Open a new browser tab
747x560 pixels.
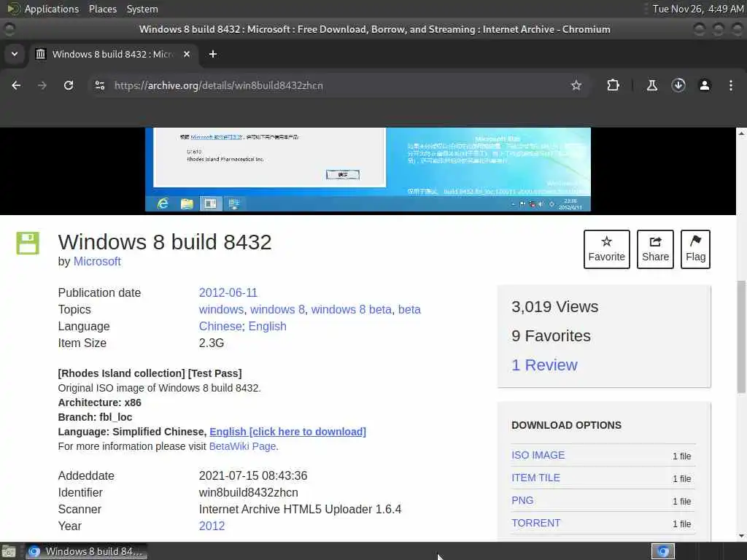click(213, 54)
